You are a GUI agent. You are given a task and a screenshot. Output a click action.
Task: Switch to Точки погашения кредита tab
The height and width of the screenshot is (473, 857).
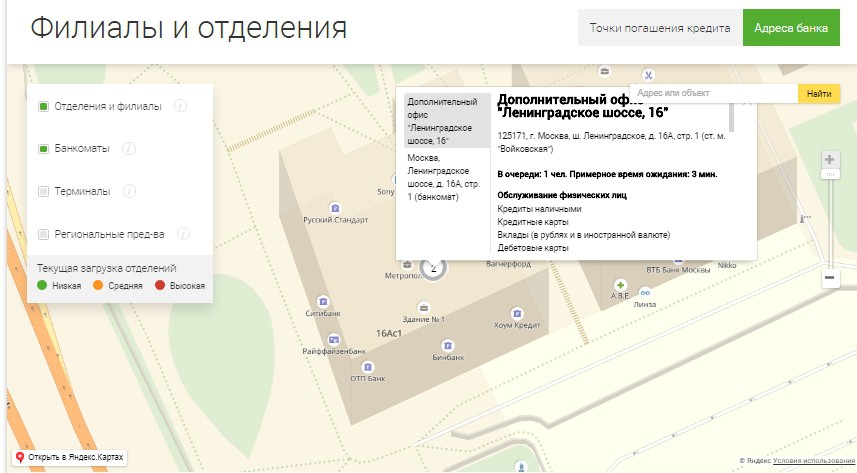click(x=659, y=28)
